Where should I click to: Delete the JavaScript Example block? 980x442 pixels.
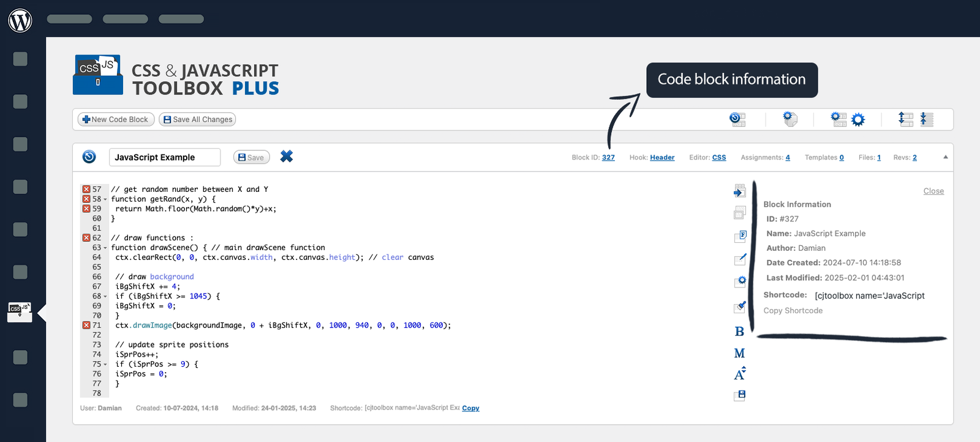pyautogui.click(x=287, y=156)
